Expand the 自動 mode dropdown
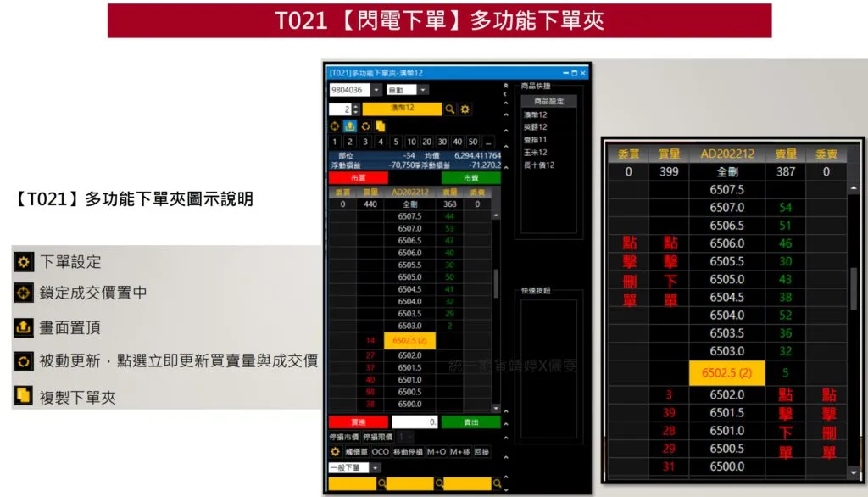 point(423,90)
